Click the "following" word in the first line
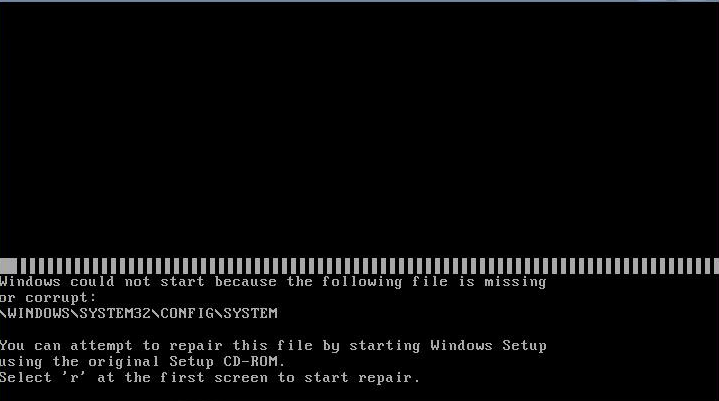Screen dimensions: 719x401 (362, 282)
